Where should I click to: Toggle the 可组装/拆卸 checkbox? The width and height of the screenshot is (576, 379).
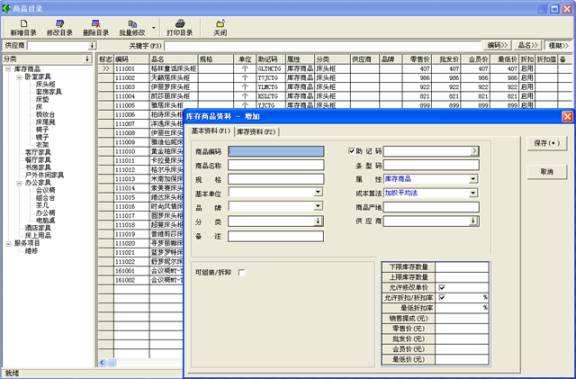[x=241, y=272]
